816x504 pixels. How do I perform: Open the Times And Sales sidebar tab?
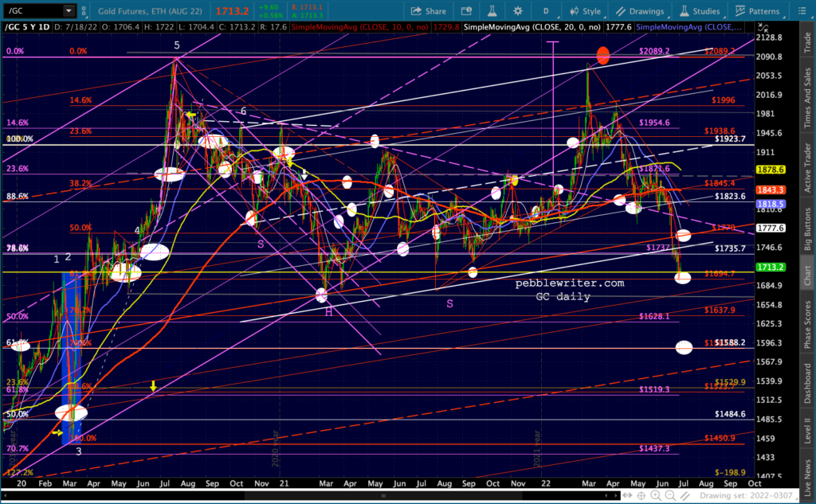(807, 98)
